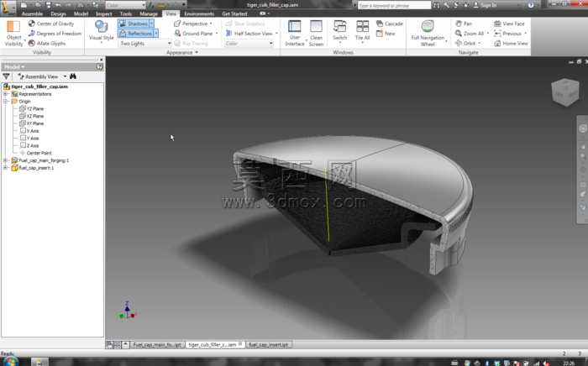Switch to the Tools tab
This screenshot has width=588, height=366.
[126, 14]
